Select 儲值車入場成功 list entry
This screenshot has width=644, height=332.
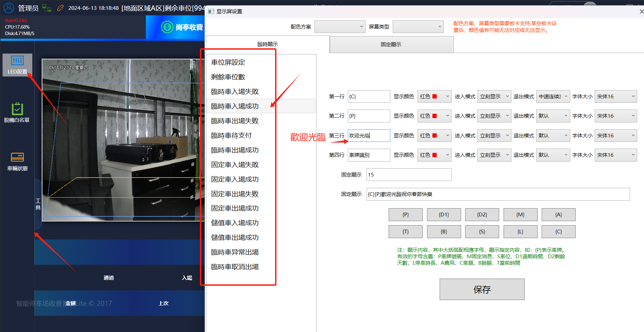tap(261, 223)
